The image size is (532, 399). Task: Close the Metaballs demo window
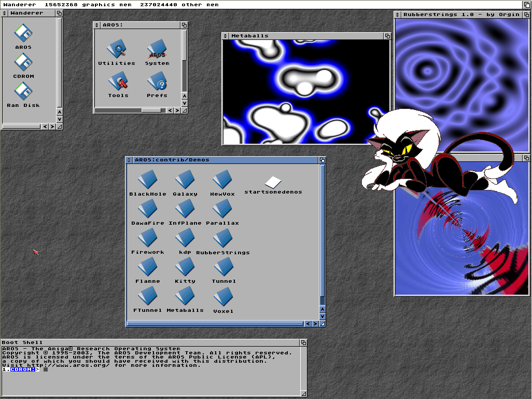[225, 36]
